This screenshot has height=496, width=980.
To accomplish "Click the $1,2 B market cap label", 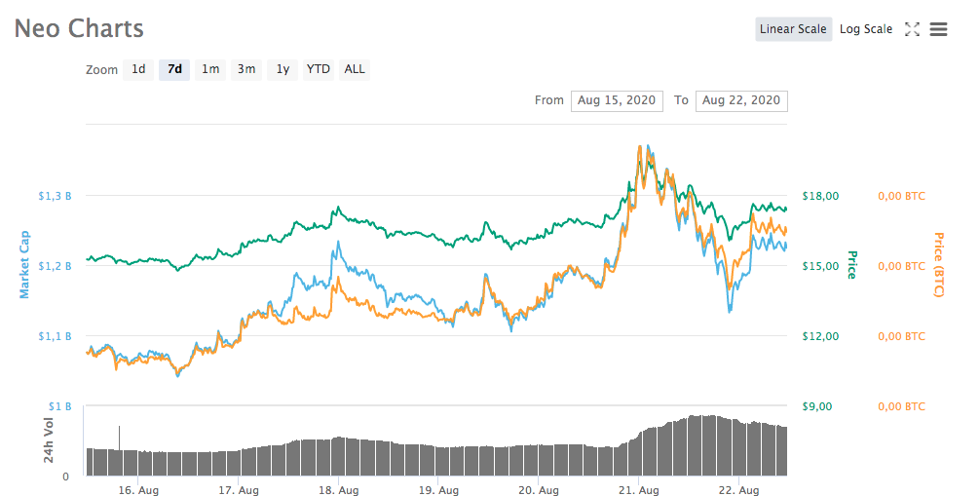I will [x=55, y=266].
